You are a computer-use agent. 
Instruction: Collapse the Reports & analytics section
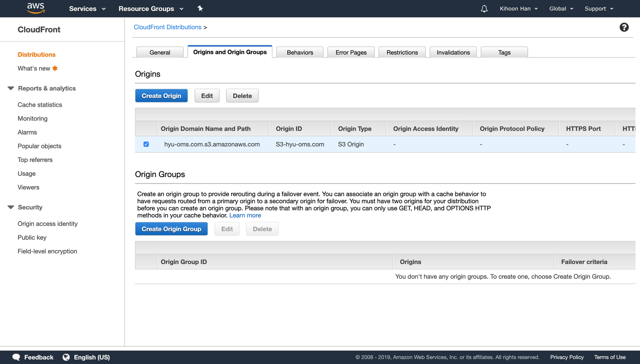(x=11, y=88)
